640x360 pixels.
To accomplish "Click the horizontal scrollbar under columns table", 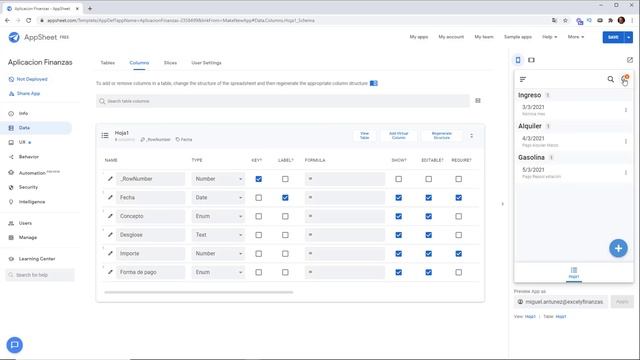I will click(198, 292).
